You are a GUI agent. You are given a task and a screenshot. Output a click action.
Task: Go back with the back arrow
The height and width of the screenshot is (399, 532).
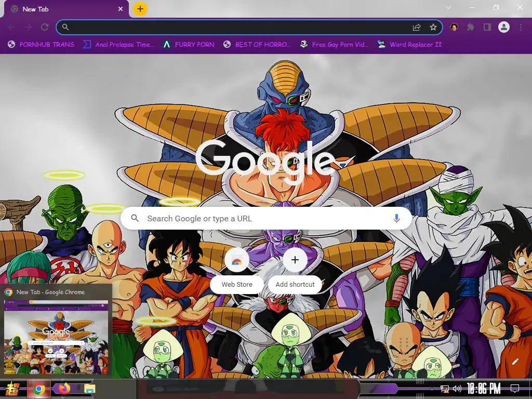11,27
